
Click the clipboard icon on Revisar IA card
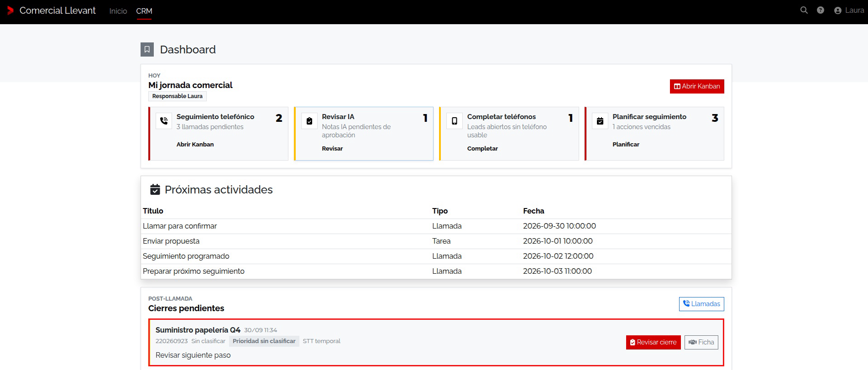coord(309,121)
